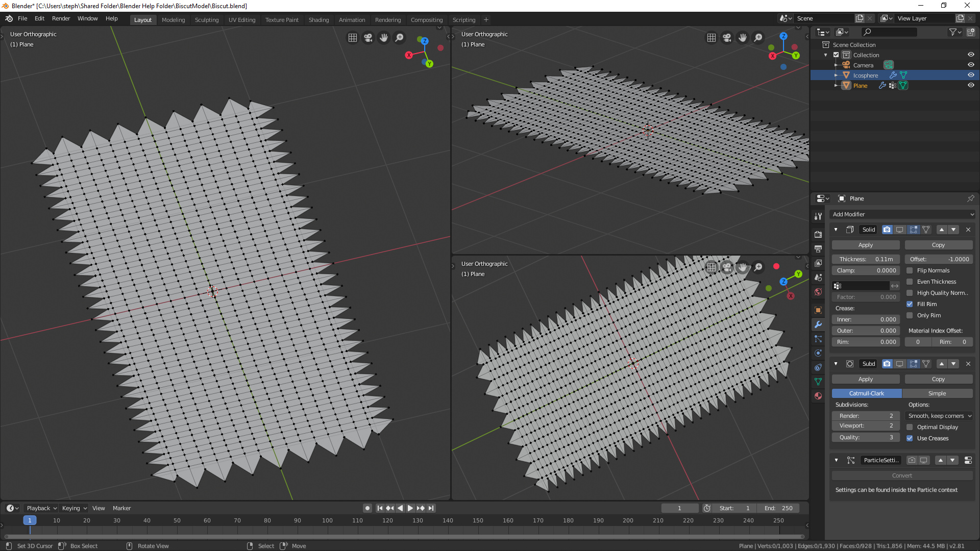Play animation forward
Image resolution: width=980 pixels, height=551 pixels.
(410, 508)
